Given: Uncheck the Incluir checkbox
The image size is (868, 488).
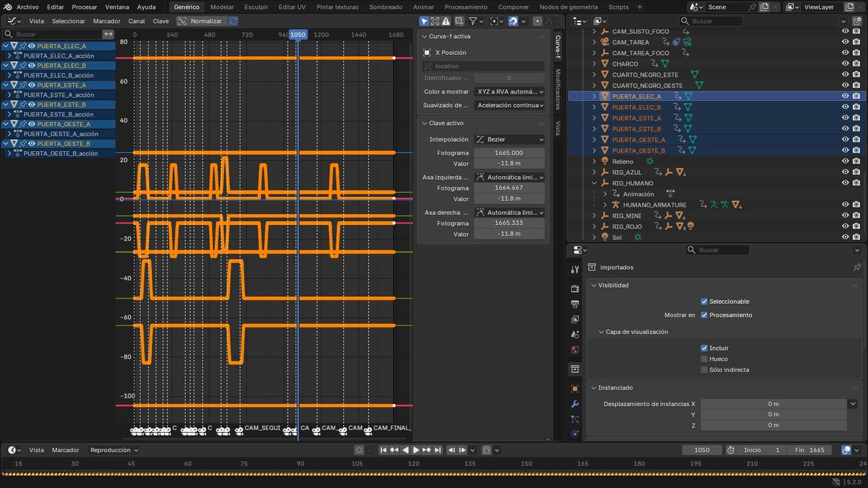Looking at the screenshot, I should (x=704, y=348).
